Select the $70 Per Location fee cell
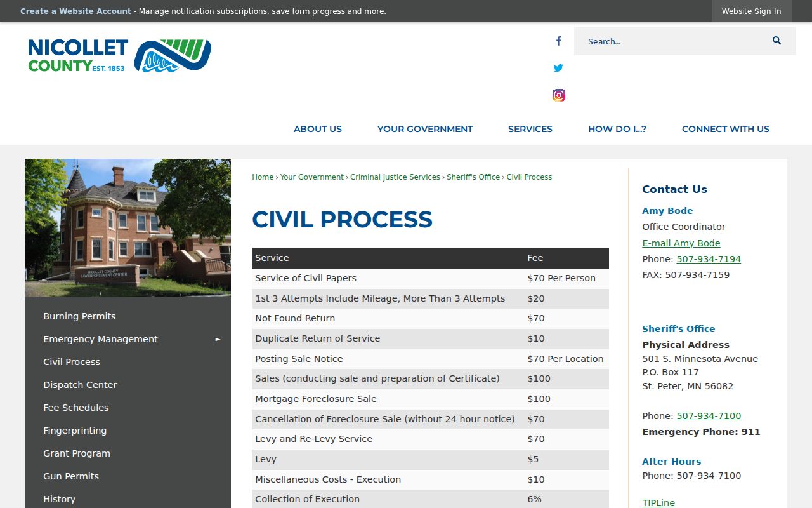 point(565,359)
